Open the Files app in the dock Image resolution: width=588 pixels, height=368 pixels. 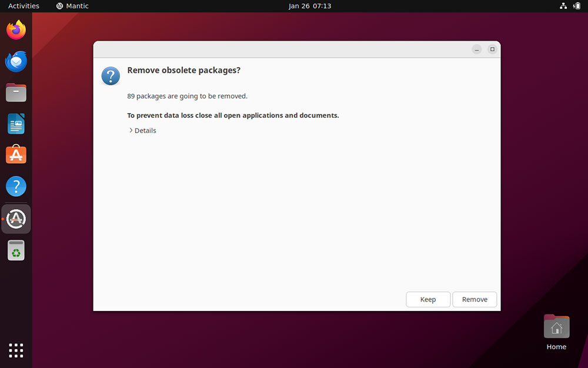coord(16,92)
